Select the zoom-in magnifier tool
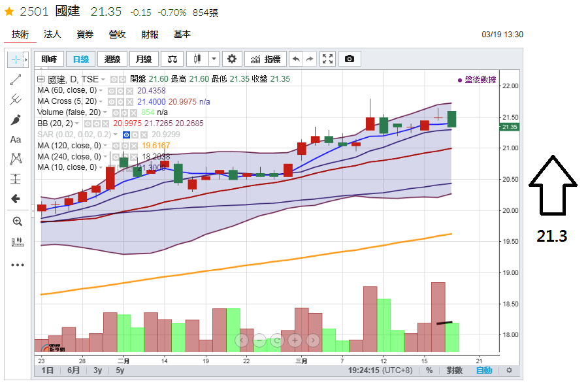Viewport: 588px width, 392px height. click(17, 221)
